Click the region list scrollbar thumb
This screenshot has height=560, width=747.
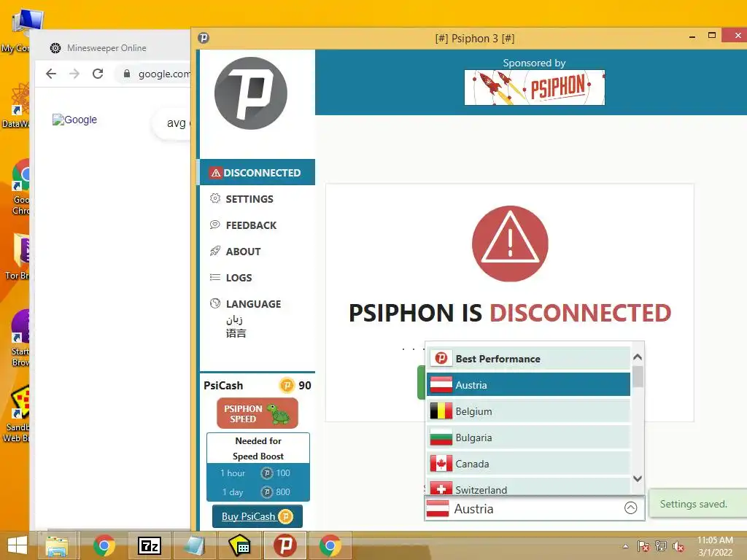(x=638, y=377)
